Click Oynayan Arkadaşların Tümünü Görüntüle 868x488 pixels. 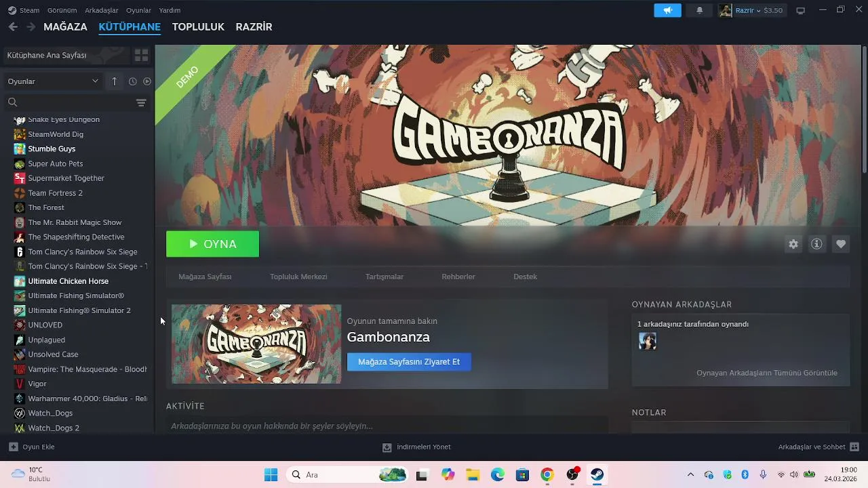tap(767, 373)
